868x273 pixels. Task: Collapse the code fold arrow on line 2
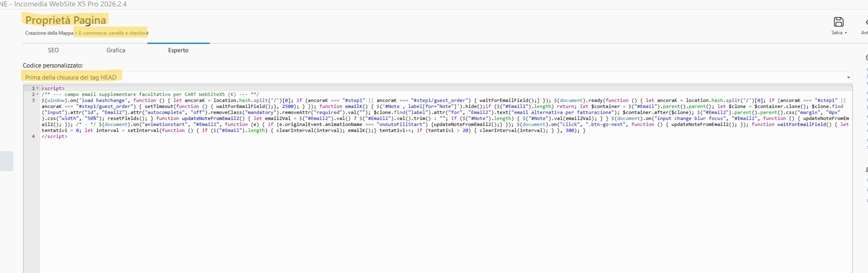pyautogui.click(x=37, y=94)
